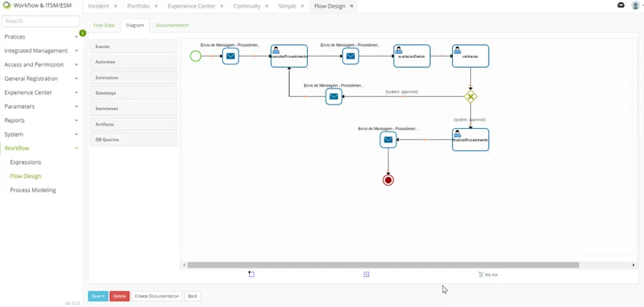Click the diagram horizontal scrollbar
Viewport: 644px width, 307px height.
point(384,265)
